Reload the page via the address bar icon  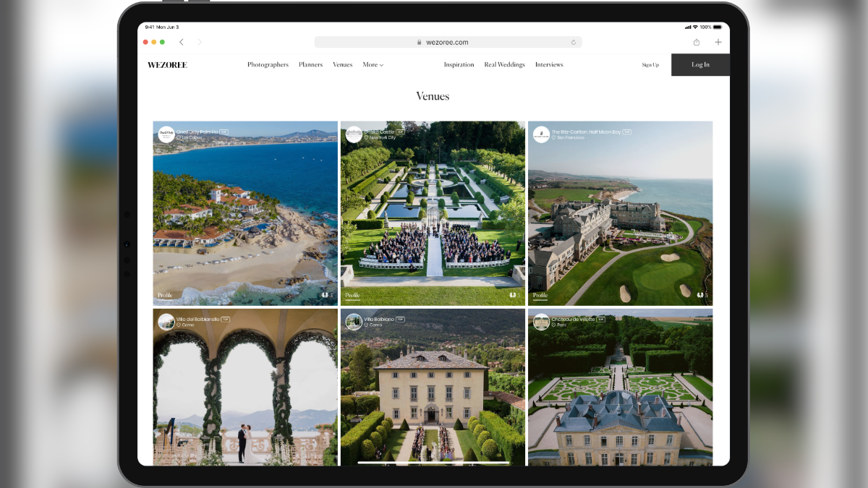[572, 42]
